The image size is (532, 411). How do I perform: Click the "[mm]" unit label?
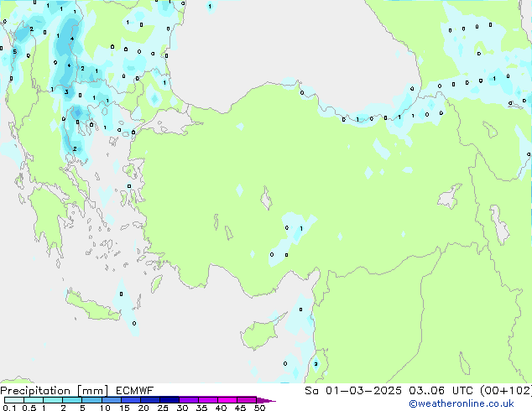(92, 391)
